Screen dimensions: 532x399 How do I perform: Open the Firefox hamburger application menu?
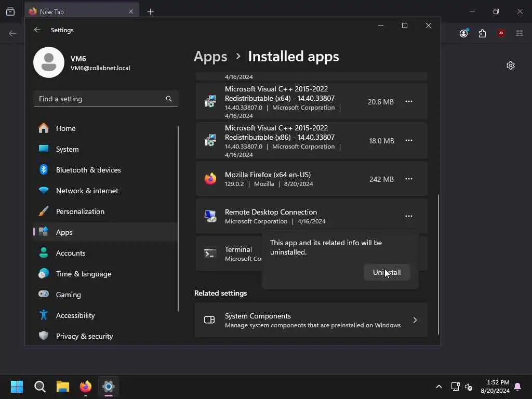click(520, 33)
